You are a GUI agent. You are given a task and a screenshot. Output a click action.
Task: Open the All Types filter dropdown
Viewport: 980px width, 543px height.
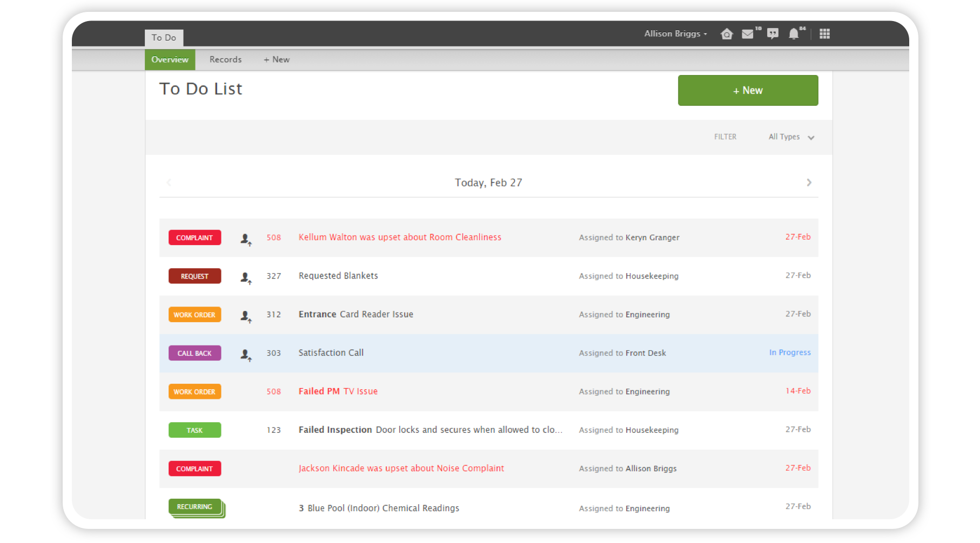pos(791,137)
